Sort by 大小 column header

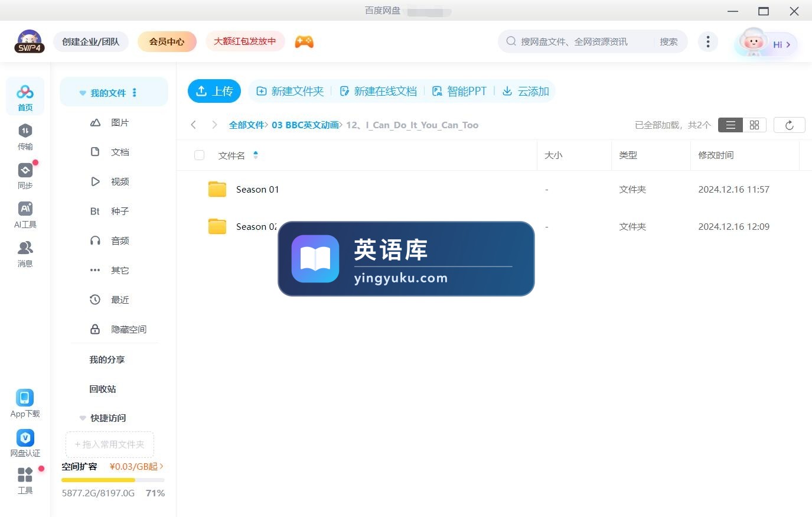click(x=553, y=155)
